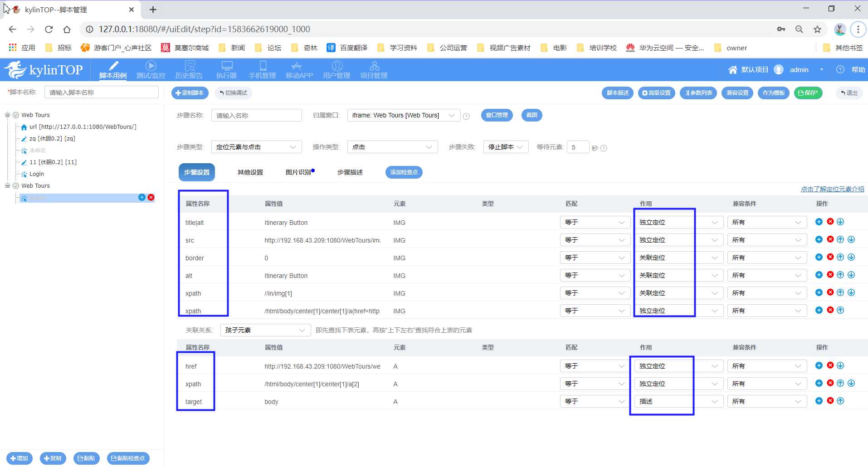Open the 归属窗口 iframe dropdown
Screen dimensions: 868x467
click(x=404, y=115)
